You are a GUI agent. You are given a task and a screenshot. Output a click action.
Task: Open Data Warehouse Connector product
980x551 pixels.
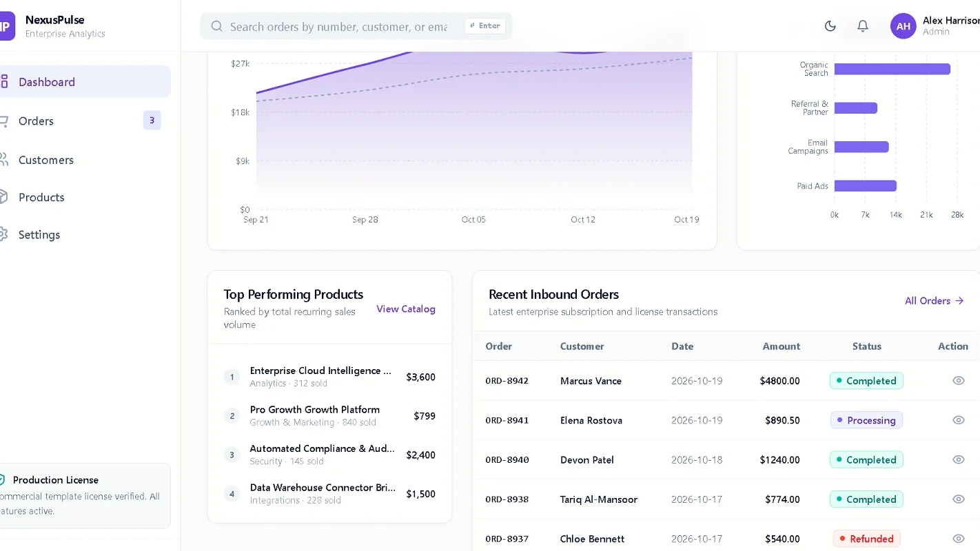click(329, 493)
